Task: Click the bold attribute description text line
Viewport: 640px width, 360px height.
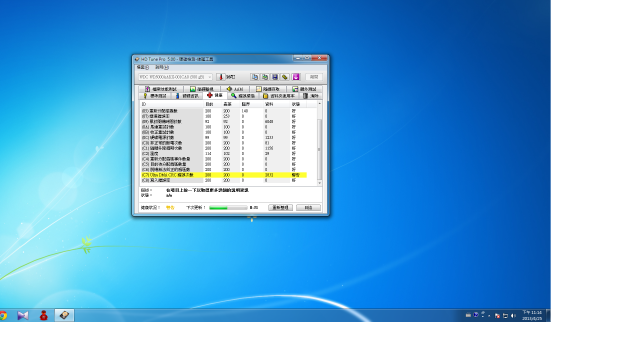Action: (x=207, y=190)
